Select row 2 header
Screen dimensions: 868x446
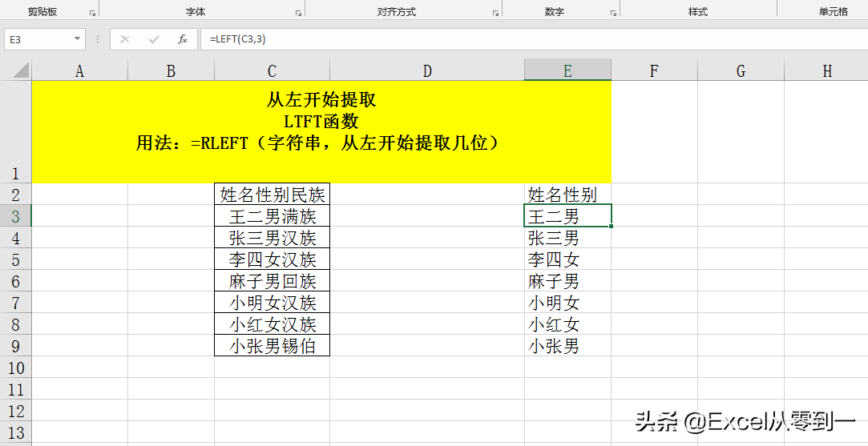point(15,195)
